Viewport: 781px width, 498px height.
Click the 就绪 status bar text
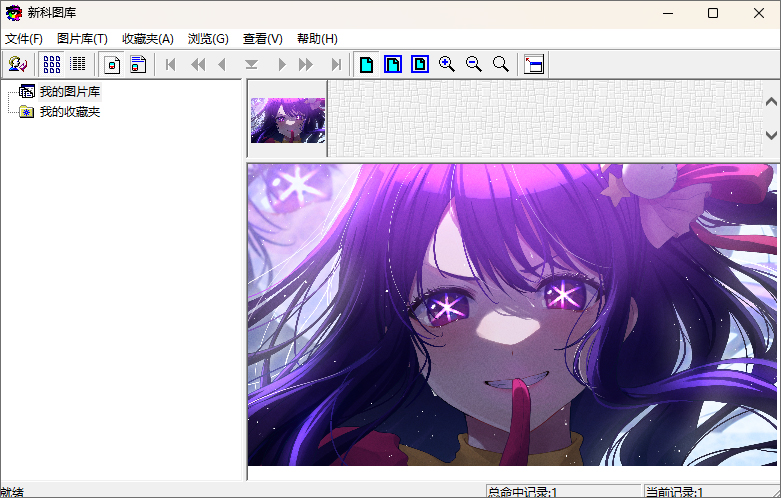(12, 493)
